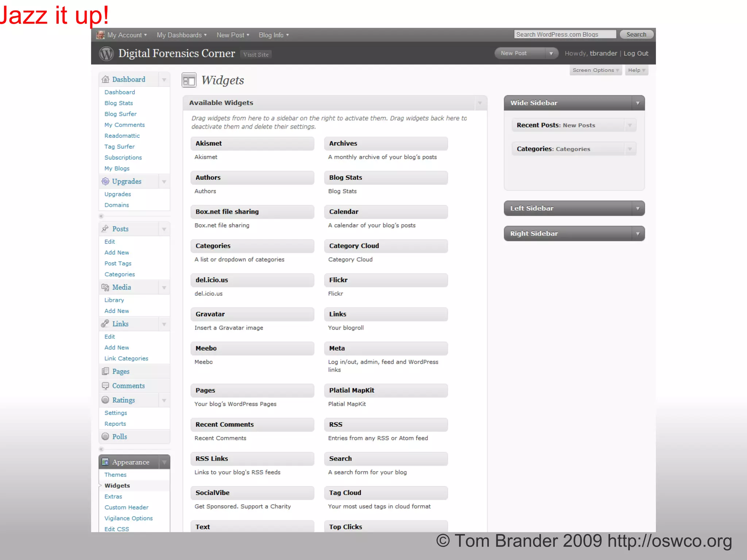Click the Polls circle icon
Viewport: 747px width, 560px height.
105,436
